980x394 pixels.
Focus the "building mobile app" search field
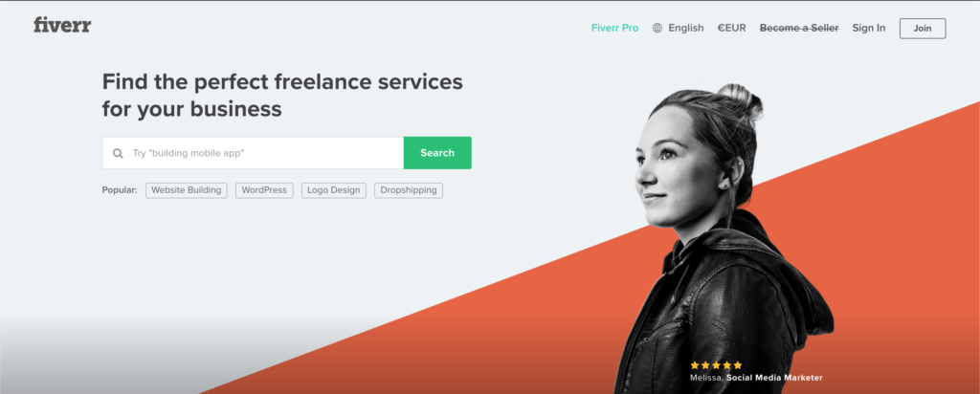(x=253, y=153)
